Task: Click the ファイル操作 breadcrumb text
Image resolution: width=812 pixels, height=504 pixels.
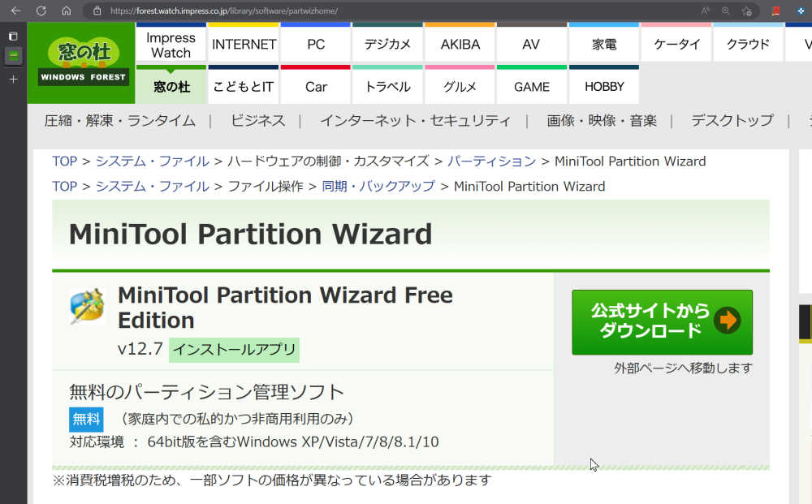Action: click(x=266, y=187)
